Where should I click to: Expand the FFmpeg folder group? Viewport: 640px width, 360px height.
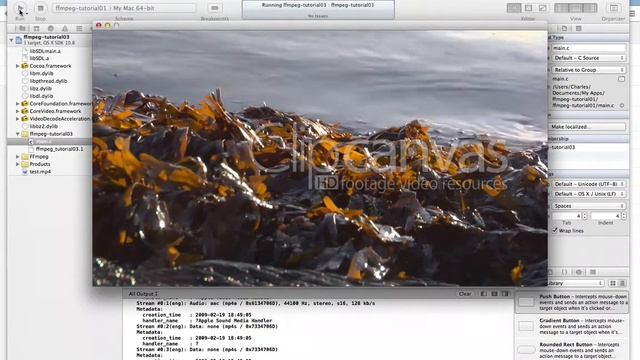coord(18,156)
